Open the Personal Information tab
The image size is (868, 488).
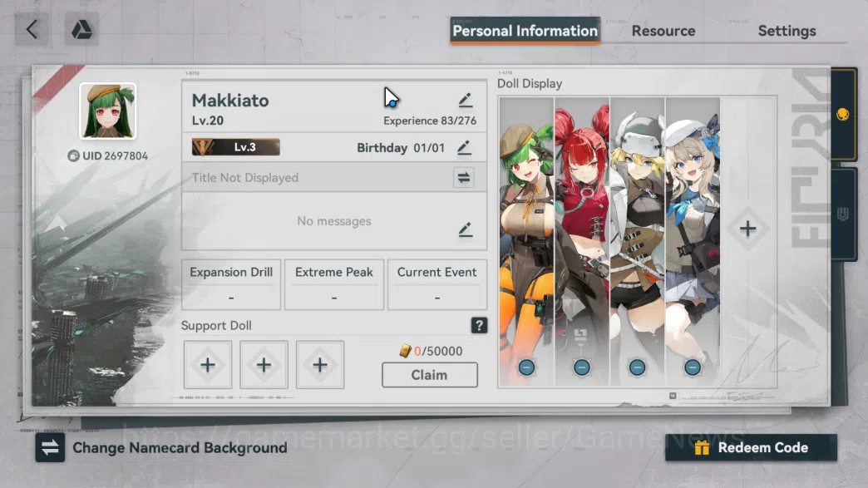(525, 31)
